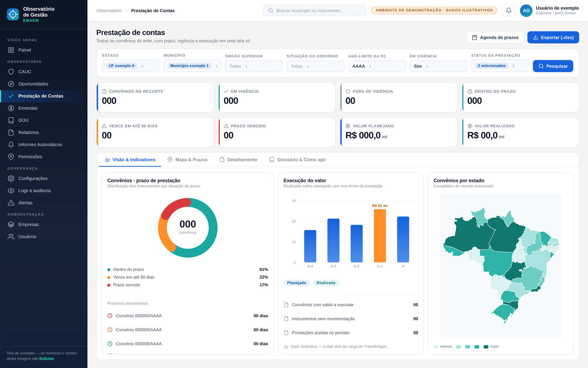The width and height of the screenshot is (588, 368).
Task: Open the Detalhamento tab
Action: (239, 160)
